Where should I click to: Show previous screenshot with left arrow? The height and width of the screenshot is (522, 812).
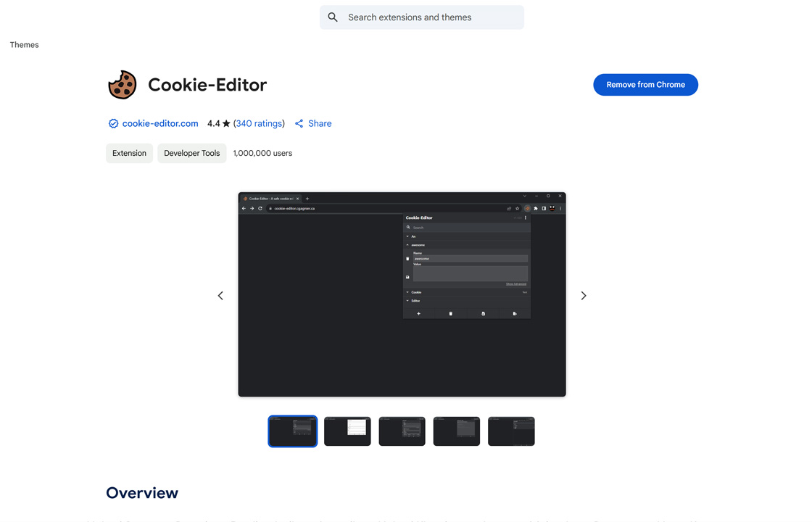[x=220, y=296]
